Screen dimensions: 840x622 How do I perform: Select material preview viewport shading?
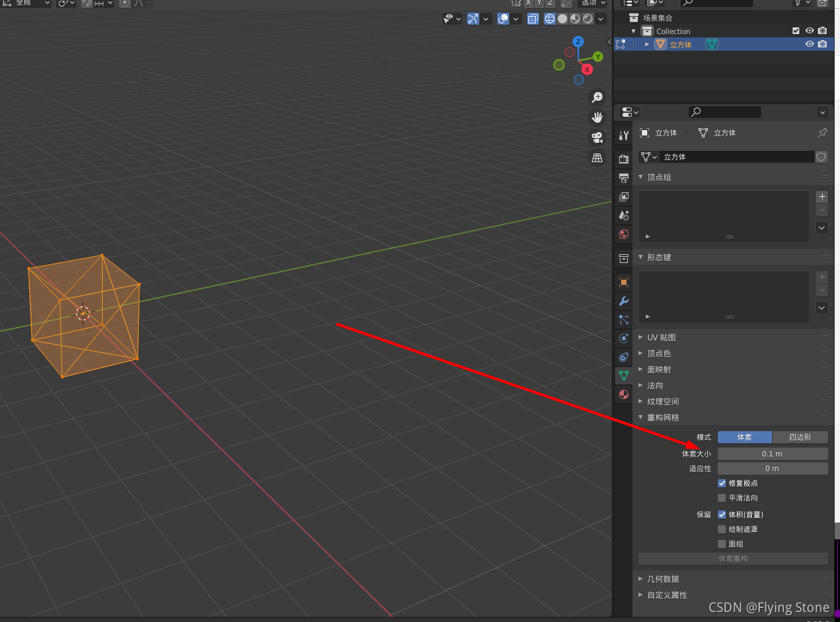click(575, 19)
